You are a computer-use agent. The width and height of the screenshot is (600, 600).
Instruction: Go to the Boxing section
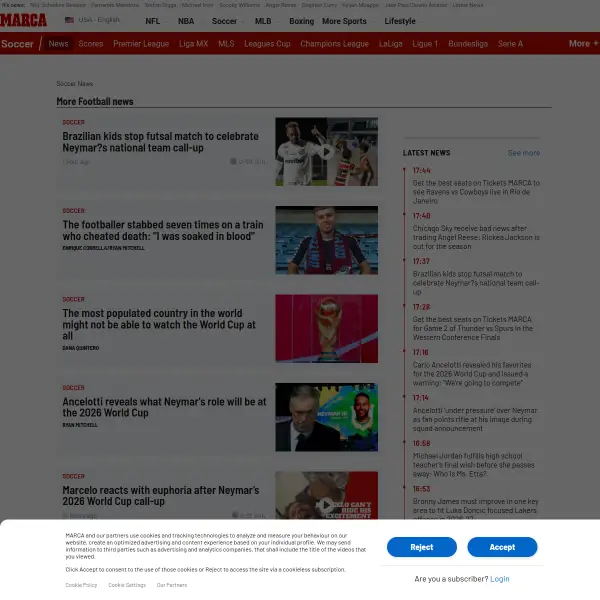click(302, 21)
